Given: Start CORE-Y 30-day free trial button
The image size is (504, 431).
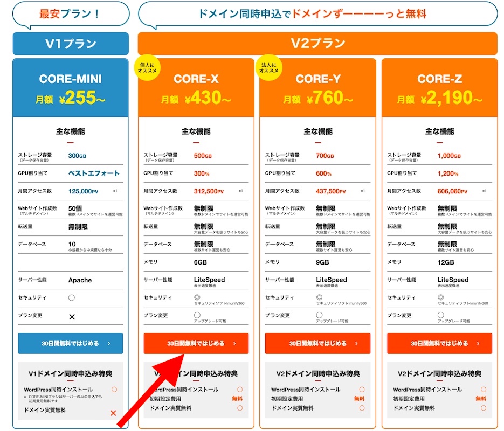Looking at the screenshot, I should pos(317,343).
